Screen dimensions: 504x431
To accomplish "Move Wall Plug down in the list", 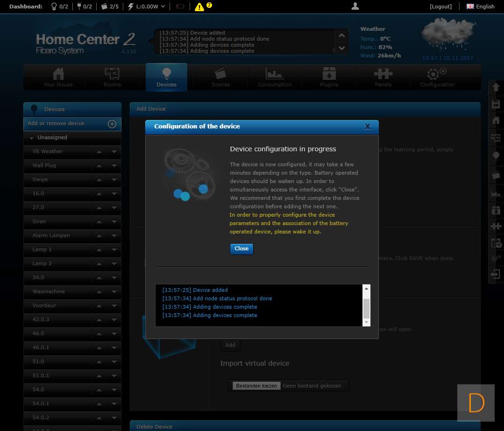I will click(x=114, y=166).
